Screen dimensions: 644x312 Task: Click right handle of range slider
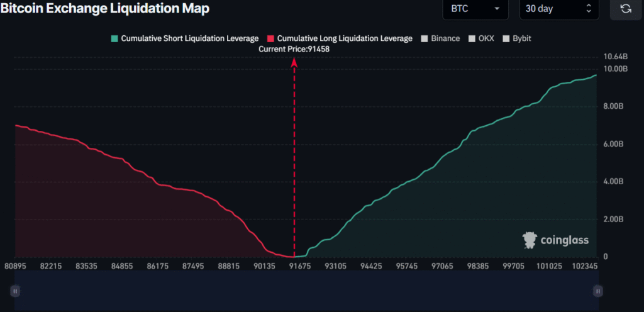tap(597, 291)
